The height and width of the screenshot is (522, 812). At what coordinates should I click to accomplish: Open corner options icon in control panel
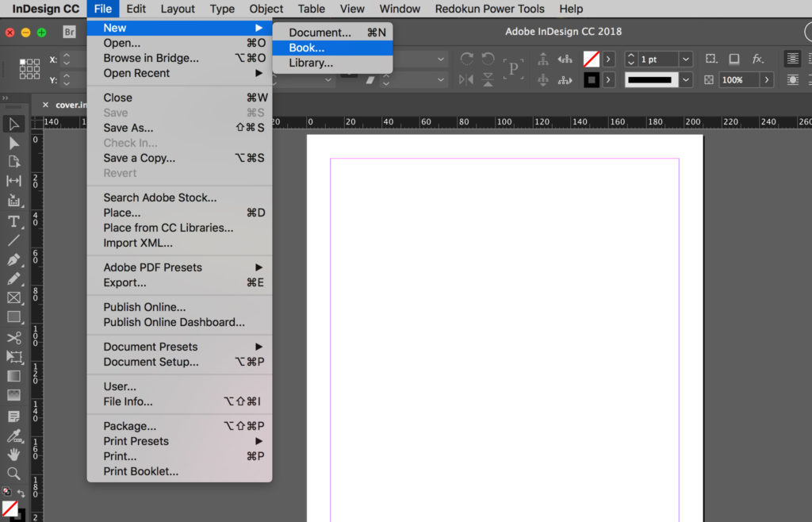click(711, 59)
